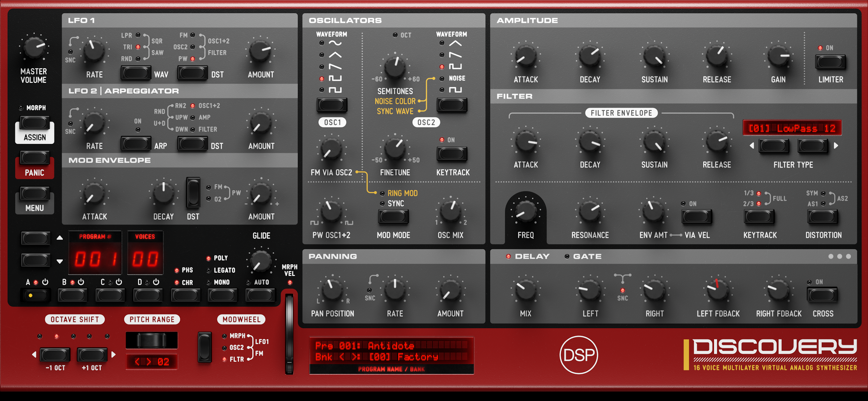Click the panning SNC envelope icon

[373, 279]
